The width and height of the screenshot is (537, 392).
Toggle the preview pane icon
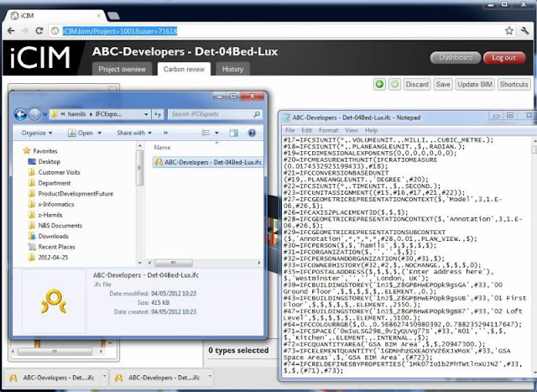point(233,133)
